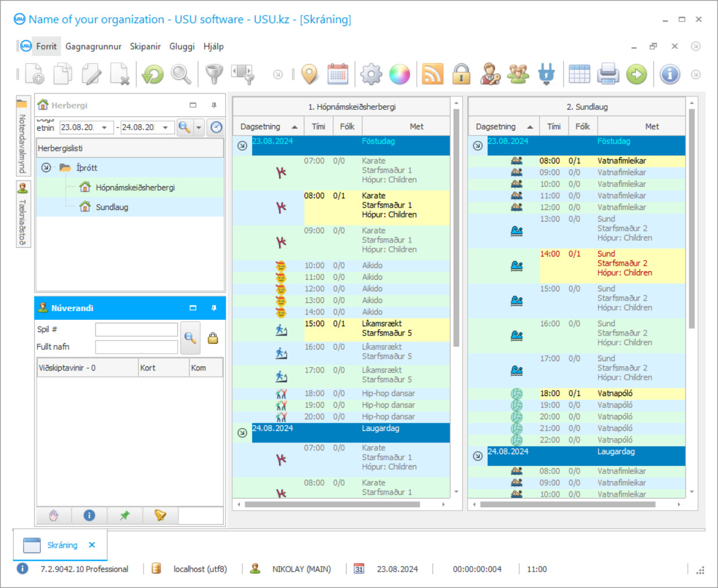Viewport: 718px width, 588px height.
Task: Click the edit document pencil icon
Action: coord(91,74)
